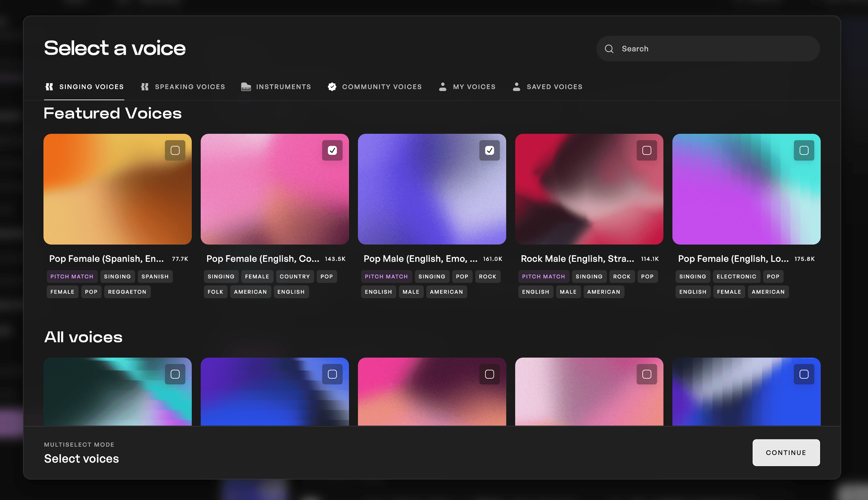Uncheck the Pop Female (English, Co...) voice checkbox

coord(332,150)
